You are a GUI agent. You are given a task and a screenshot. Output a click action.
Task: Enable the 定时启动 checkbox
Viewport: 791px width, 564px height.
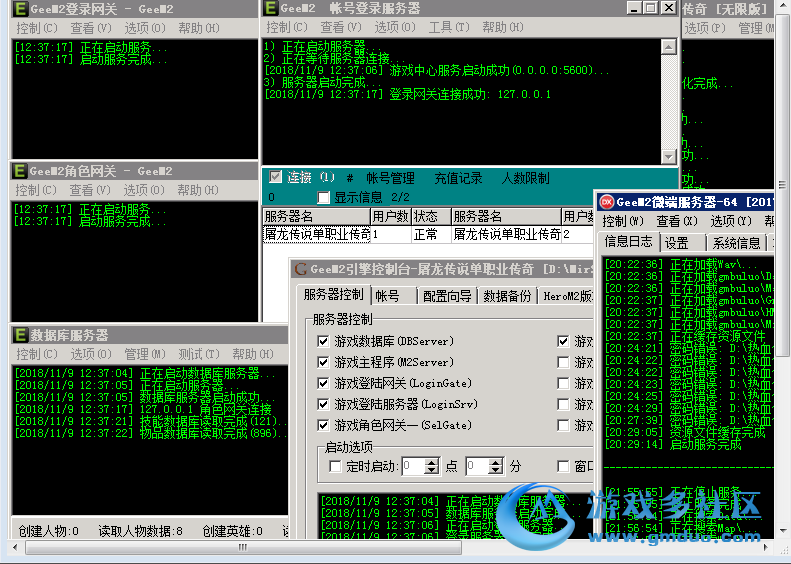[335, 467]
